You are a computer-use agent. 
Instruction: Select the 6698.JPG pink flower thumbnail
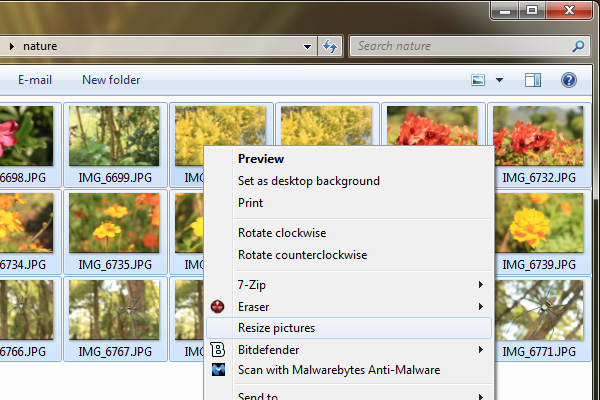[26, 136]
